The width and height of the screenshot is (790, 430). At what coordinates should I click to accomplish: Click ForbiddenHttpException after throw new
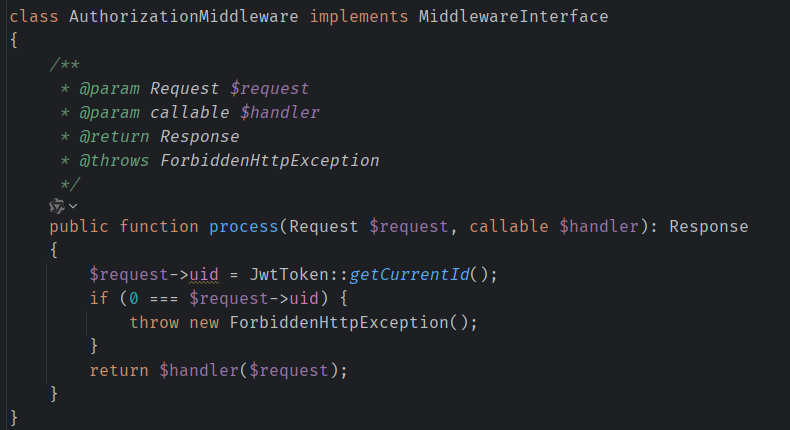(x=339, y=323)
